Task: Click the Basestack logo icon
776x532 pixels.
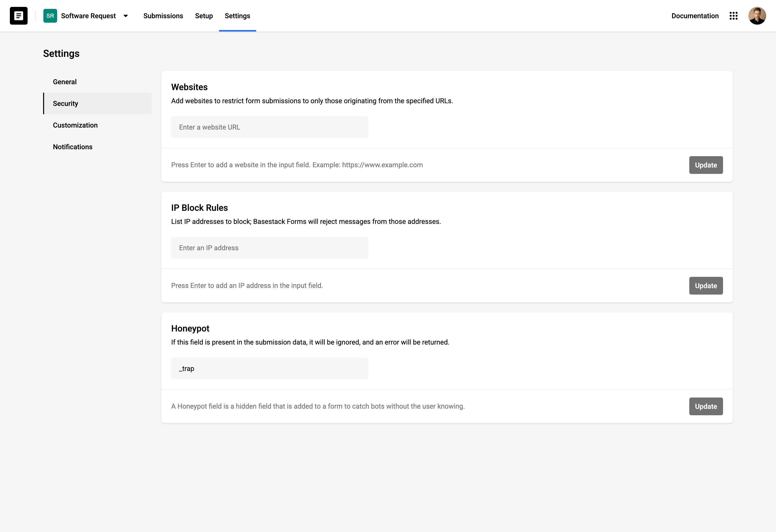Action: point(19,16)
